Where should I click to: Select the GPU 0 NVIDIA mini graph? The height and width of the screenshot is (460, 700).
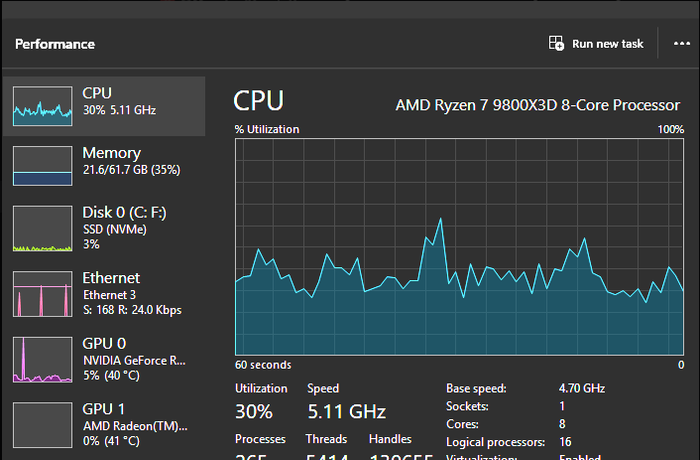point(42,360)
